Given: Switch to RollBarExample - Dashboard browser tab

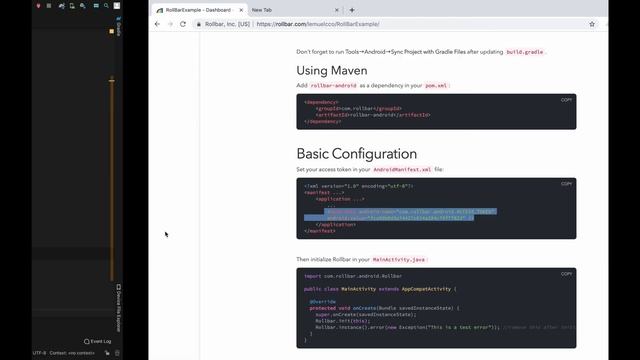Looking at the screenshot, I should pyautogui.click(x=198, y=10).
